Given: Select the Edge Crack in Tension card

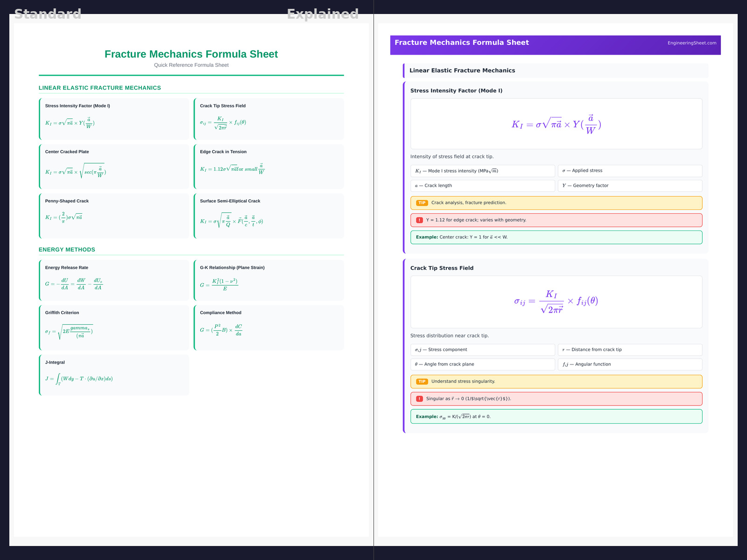Looking at the screenshot, I should (269, 167).
